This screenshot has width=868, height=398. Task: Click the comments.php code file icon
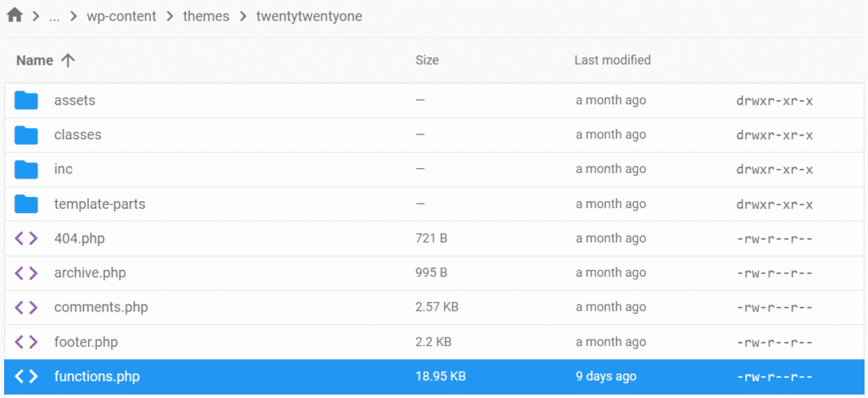coord(26,307)
